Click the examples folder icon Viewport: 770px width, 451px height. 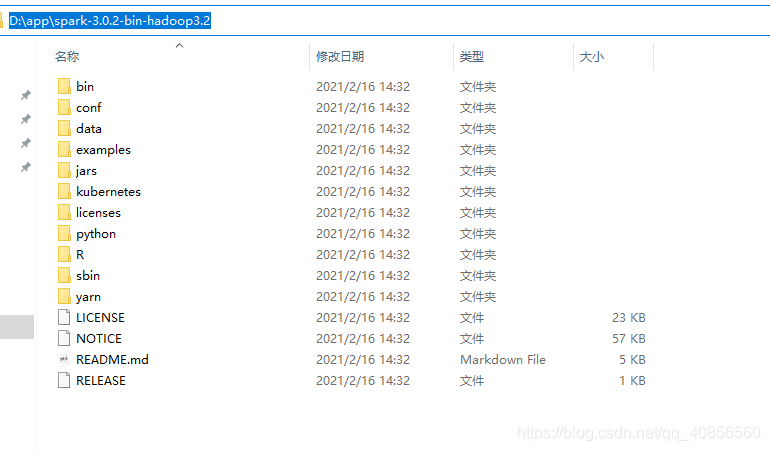pos(64,149)
